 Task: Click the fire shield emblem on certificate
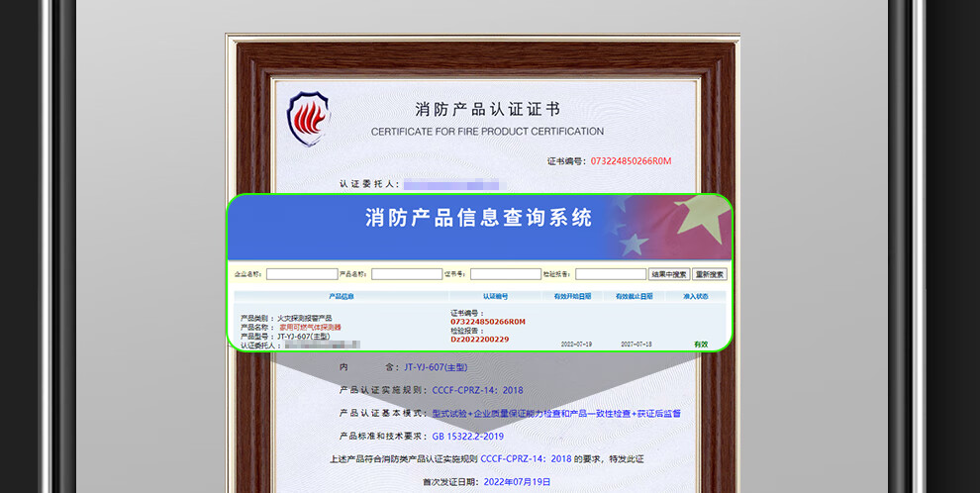pos(308,119)
